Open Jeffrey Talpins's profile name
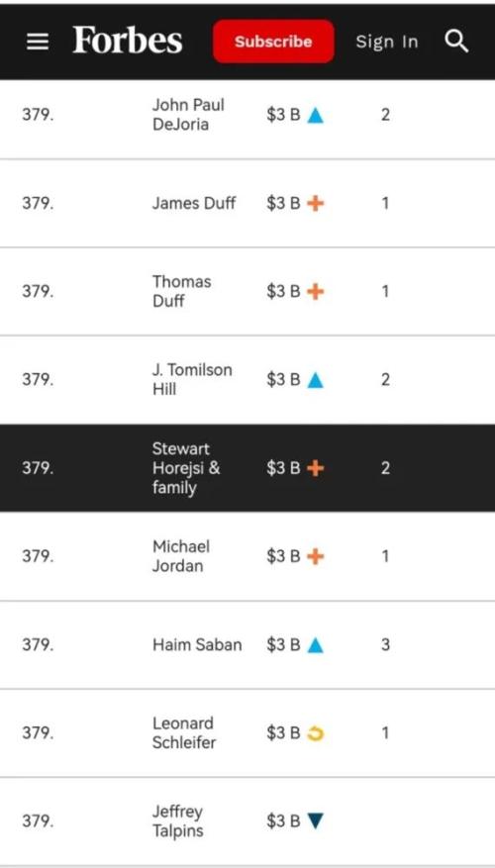 pyautogui.click(x=178, y=820)
